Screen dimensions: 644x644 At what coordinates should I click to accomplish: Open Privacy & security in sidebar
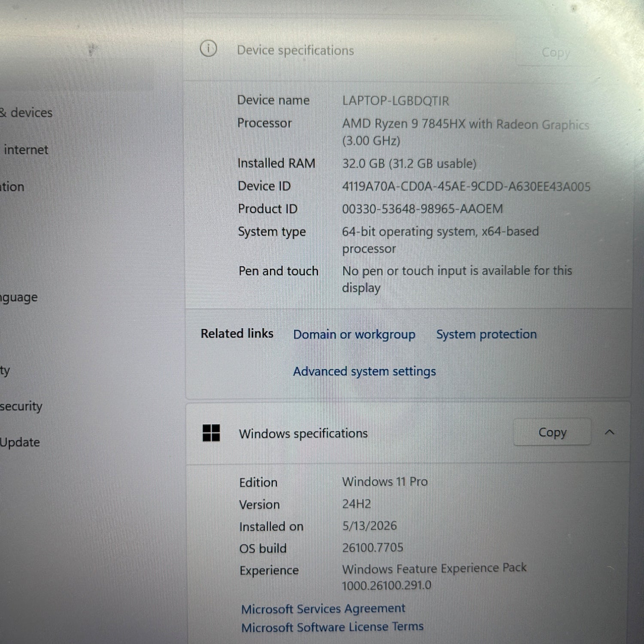point(21,406)
